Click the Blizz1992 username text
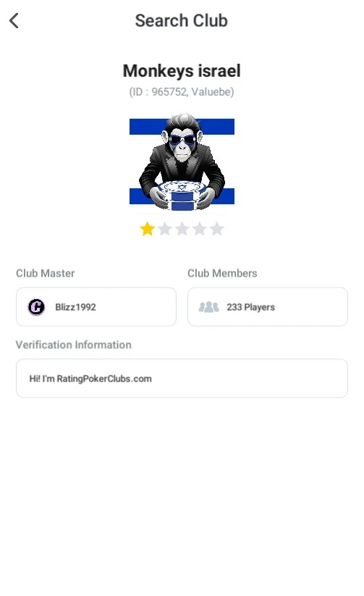The image size is (364, 596). tap(75, 307)
